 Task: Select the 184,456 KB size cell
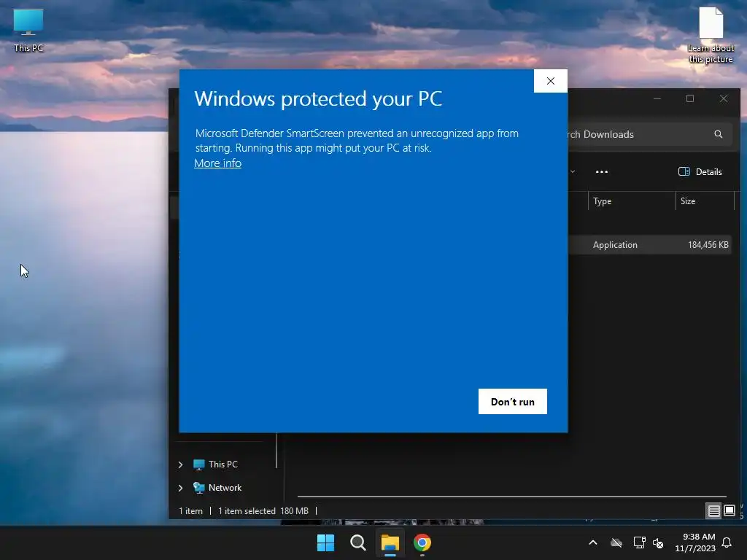(708, 245)
